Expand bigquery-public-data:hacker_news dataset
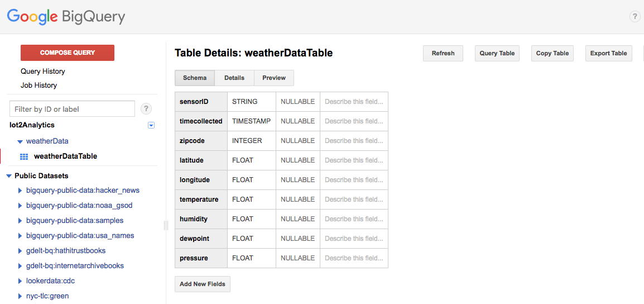Image resolution: width=644 pixels, height=304 pixels. tap(21, 191)
